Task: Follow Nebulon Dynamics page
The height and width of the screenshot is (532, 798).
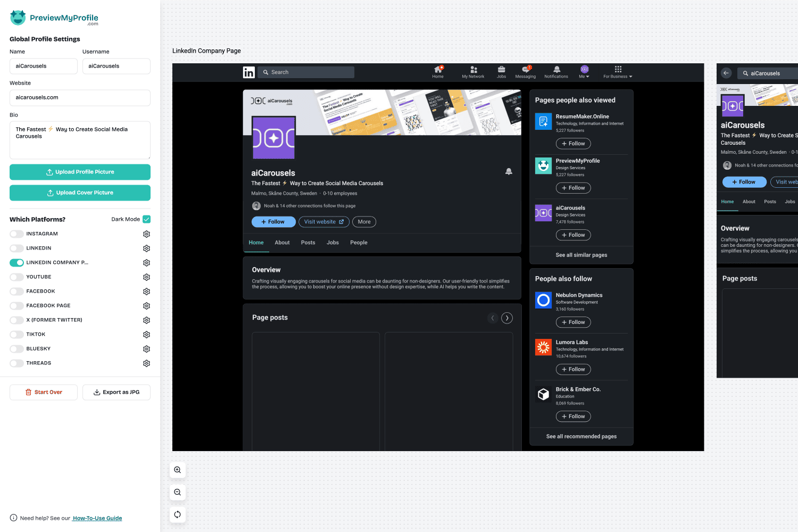Action: pyautogui.click(x=573, y=322)
